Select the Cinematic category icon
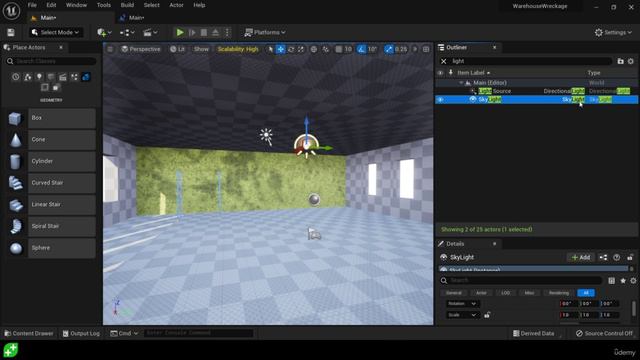Image resolution: width=640 pixels, height=360 pixels. pos(63,77)
